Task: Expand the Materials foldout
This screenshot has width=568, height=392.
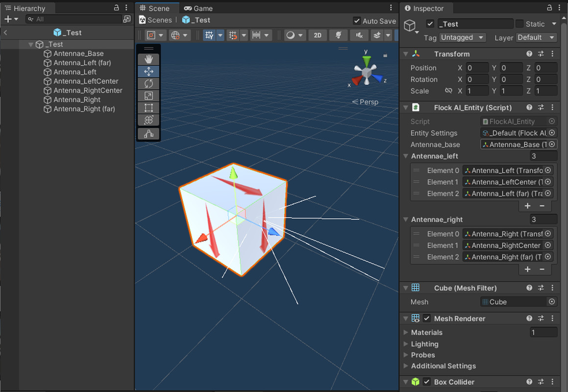Action: [x=406, y=332]
